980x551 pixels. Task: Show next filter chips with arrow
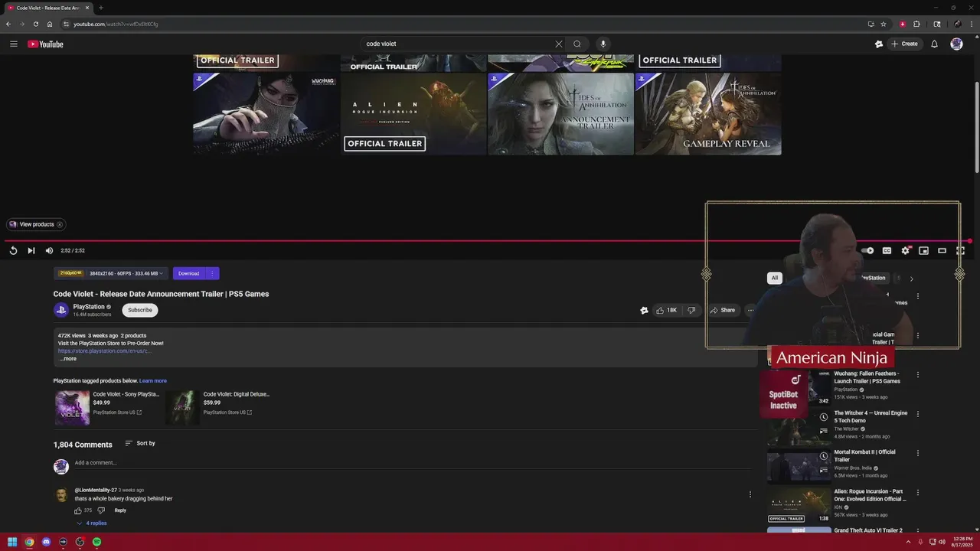point(911,279)
